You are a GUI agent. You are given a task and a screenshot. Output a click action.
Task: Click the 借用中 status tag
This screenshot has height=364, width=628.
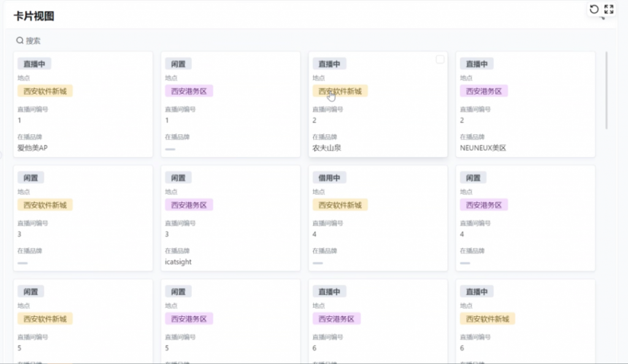pos(329,178)
